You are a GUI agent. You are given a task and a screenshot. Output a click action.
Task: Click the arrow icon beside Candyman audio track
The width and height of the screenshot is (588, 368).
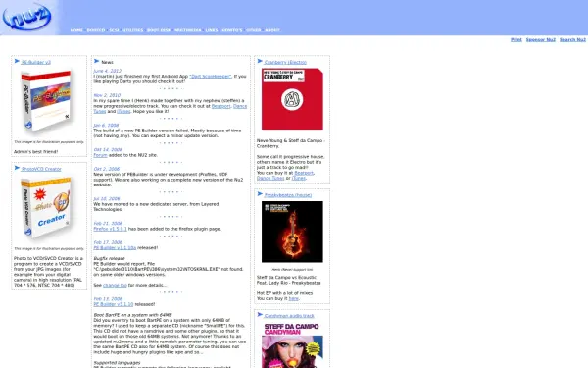[x=260, y=315]
